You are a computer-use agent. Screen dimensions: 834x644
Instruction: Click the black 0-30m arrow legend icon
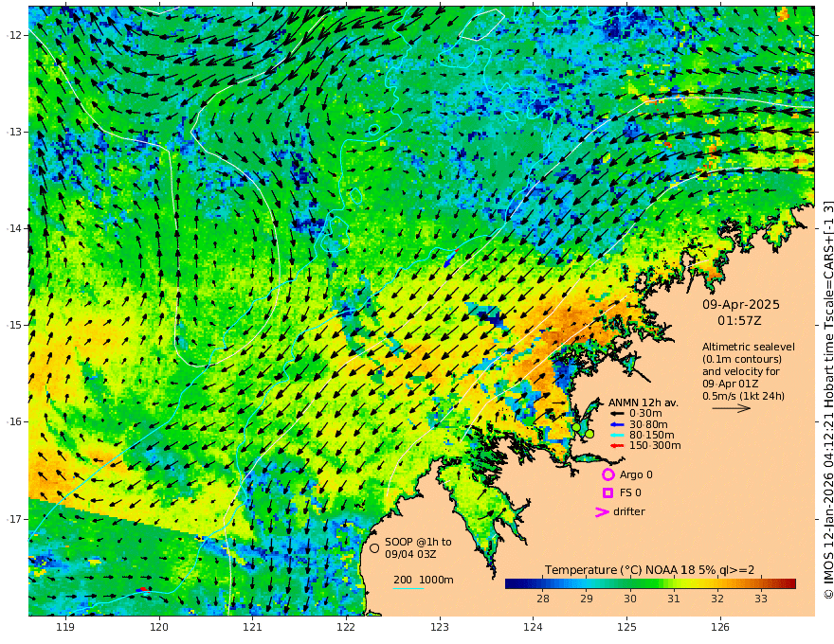coord(617,414)
